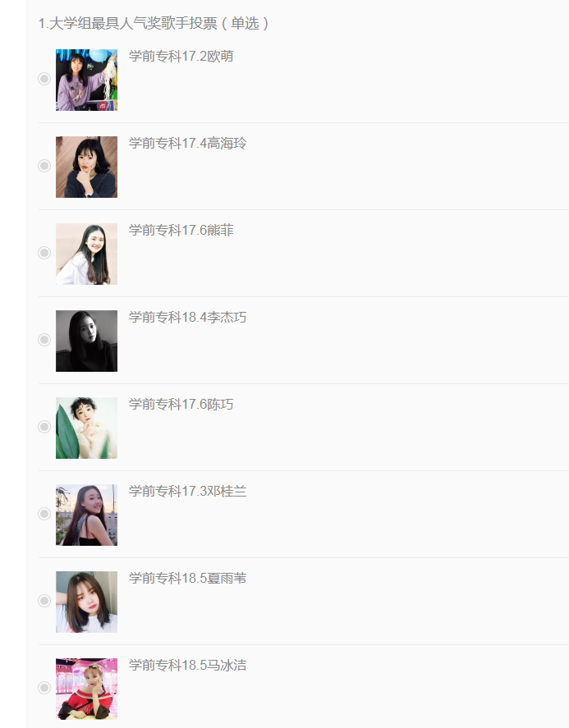Open black-and-white photo of 李杰巧

pyautogui.click(x=86, y=341)
